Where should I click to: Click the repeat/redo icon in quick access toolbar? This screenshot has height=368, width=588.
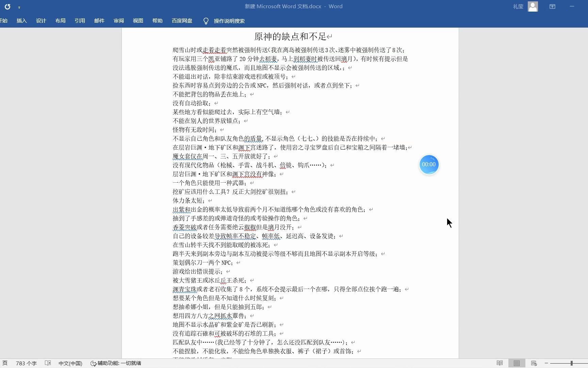tap(7, 6)
